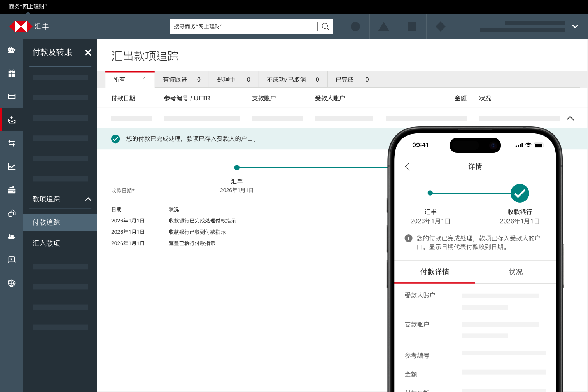Switch to 付款详情 tab on phone
The image size is (588, 392).
(x=435, y=272)
